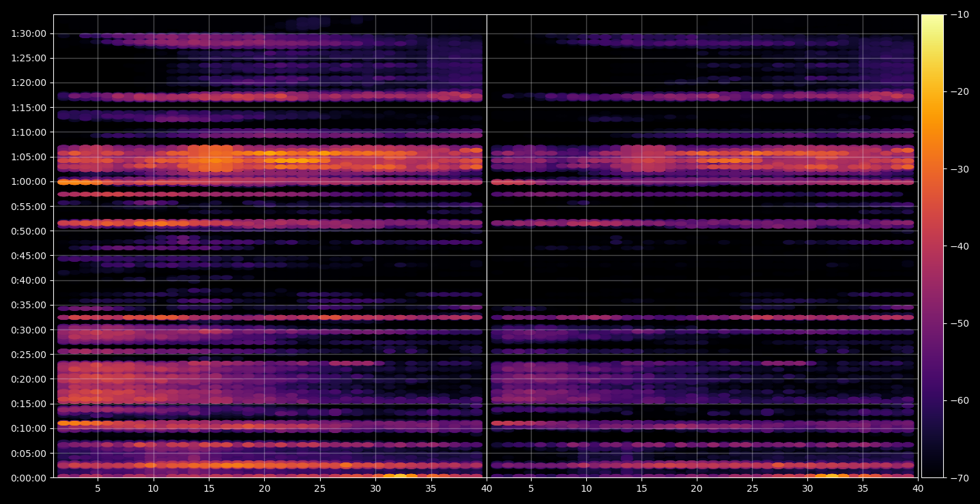
Task: Pick x-axis label 20 under the right heatmap
Action: click(x=697, y=489)
